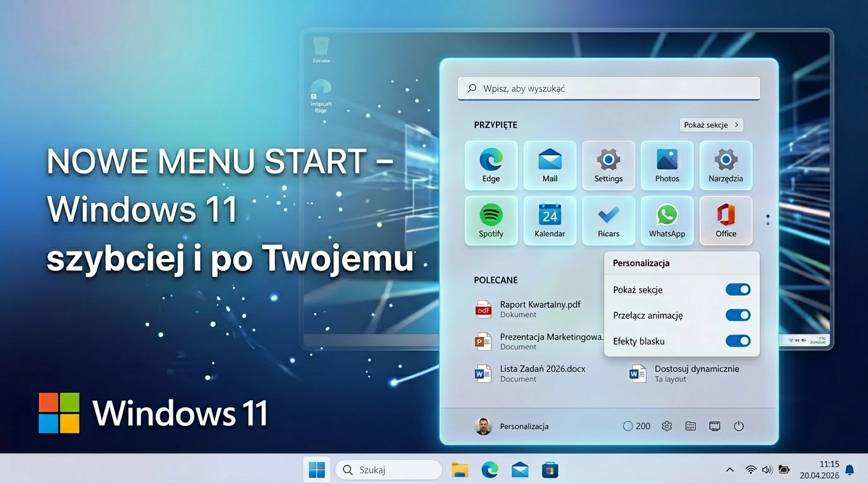Screen dimensions: 868x484
Task: Open the Kalendar app tile
Action: 549,220
